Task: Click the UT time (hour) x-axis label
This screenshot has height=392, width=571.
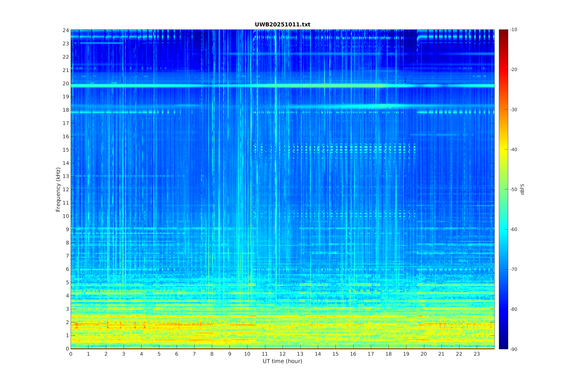Action: click(x=282, y=361)
